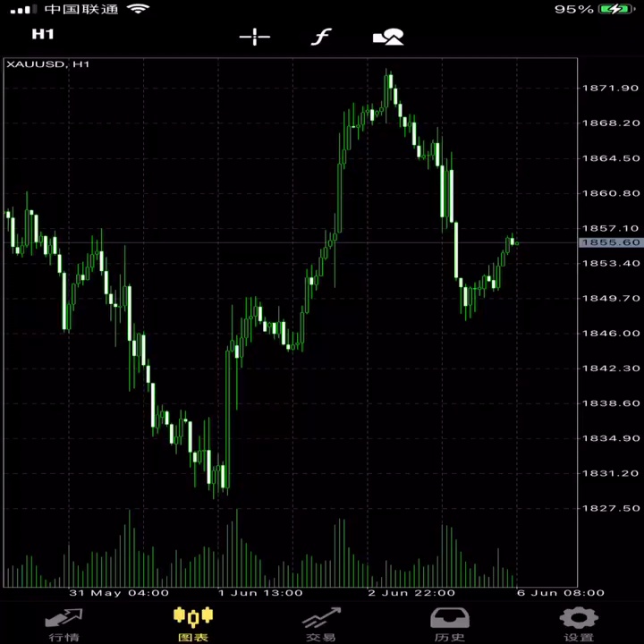Tap the Wi-Fi status icon
The width and height of the screenshot is (644, 644).
138,9
